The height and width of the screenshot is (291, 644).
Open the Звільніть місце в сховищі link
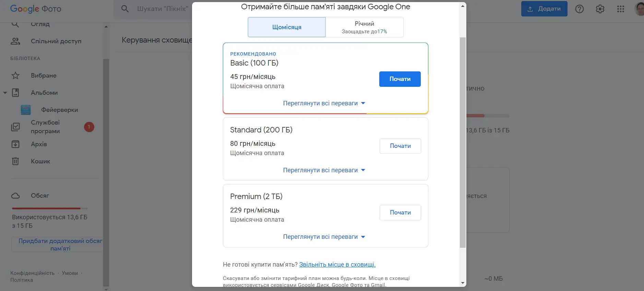pos(337,265)
